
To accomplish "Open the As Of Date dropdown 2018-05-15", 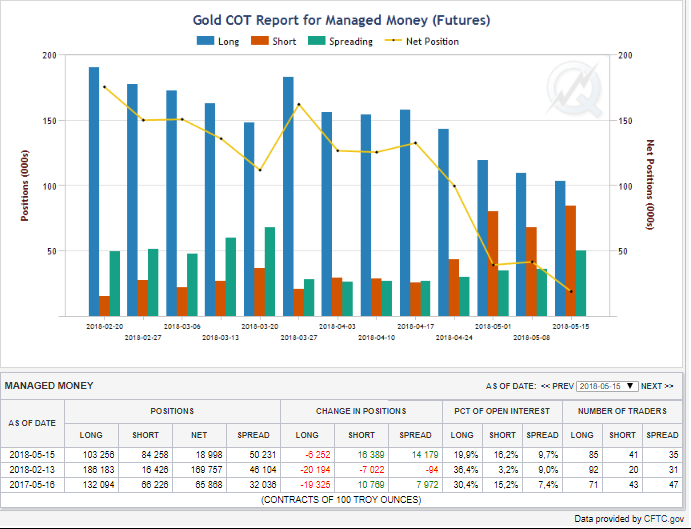I will pyautogui.click(x=607, y=386).
